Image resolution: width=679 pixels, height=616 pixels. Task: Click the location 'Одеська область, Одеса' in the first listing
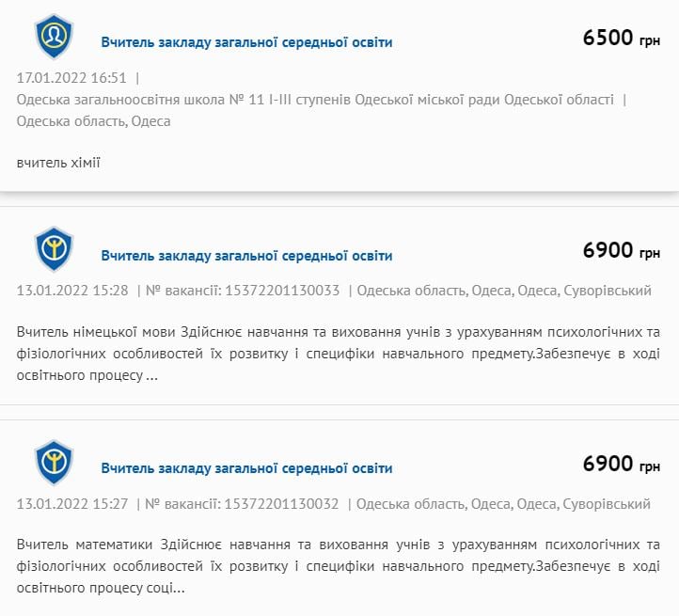(93, 121)
